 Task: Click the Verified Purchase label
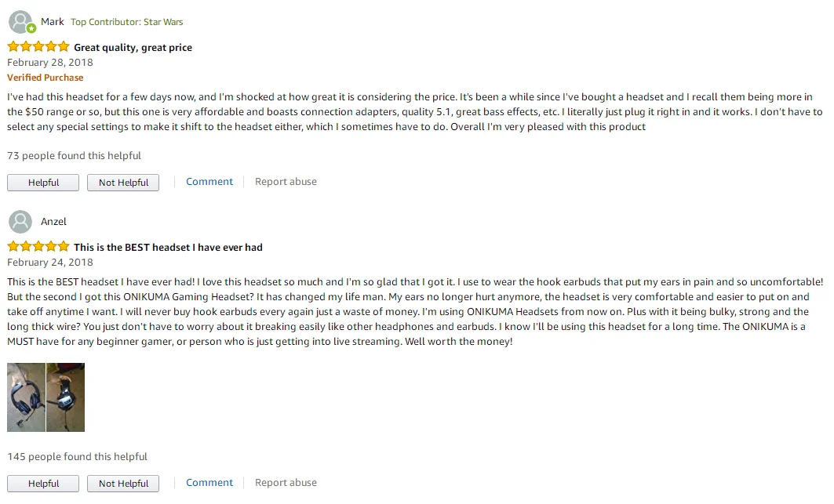click(45, 78)
